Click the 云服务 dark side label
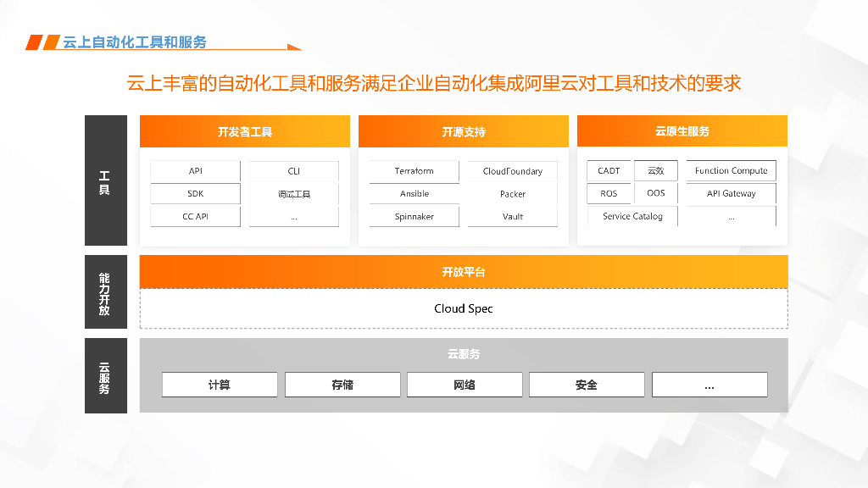Screen dimensions: 868x488 (106, 375)
